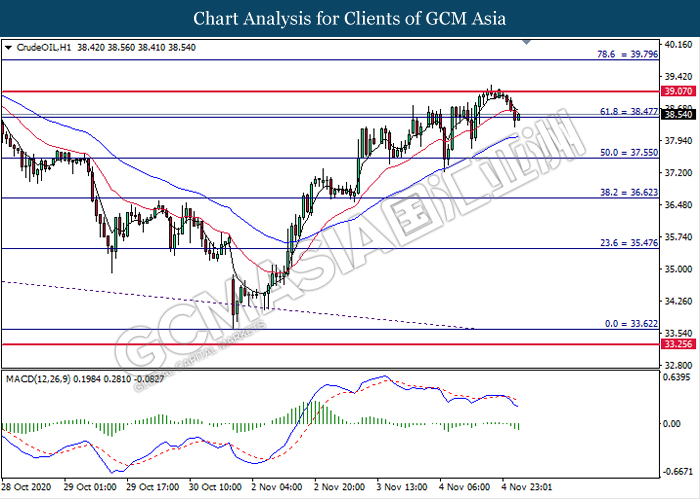This screenshot has width=700, height=500.
Task: Click the 29 Oct 17:00 time axis label
Action: [x=153, y=487]
